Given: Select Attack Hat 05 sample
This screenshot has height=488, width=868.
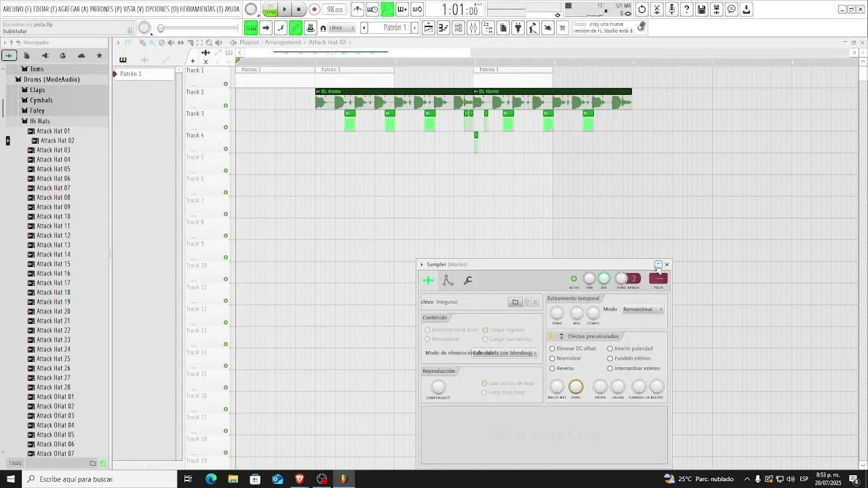Looking at the screenshot, I should (x=53, y=169).
